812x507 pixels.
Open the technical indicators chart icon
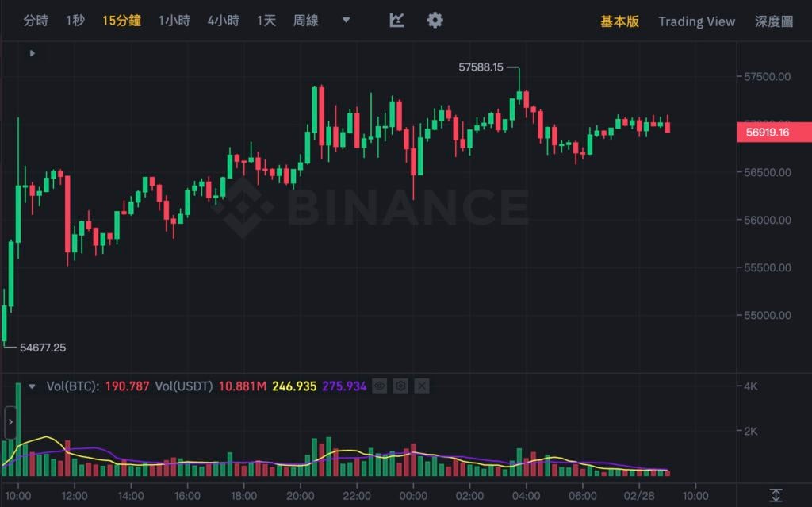(x=397, y=21)
